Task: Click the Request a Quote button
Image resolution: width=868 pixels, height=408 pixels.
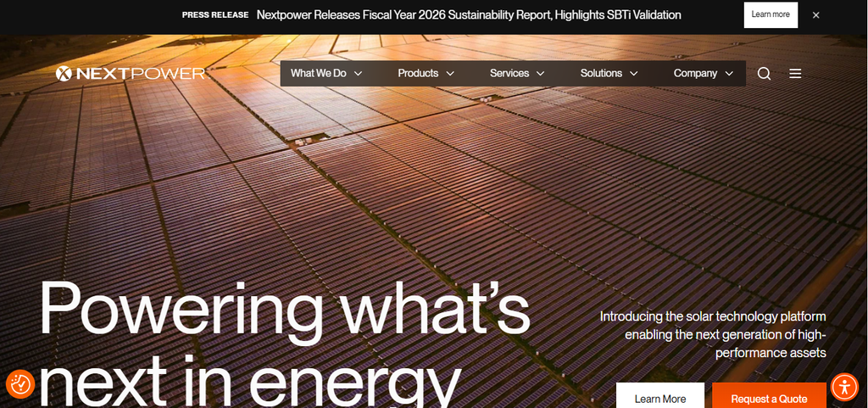Action: 769,398
